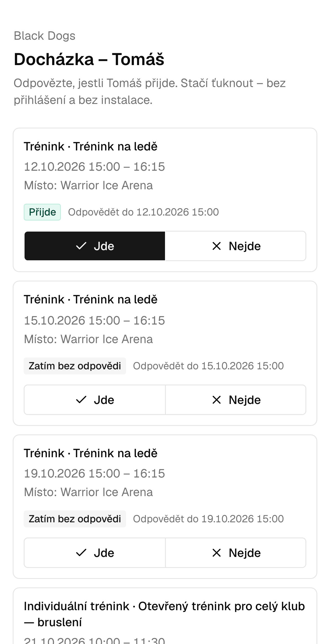Screen dimensions: 330x644
Task: Open the Individuální trénink bruslení card title
Action: (164, 614)
